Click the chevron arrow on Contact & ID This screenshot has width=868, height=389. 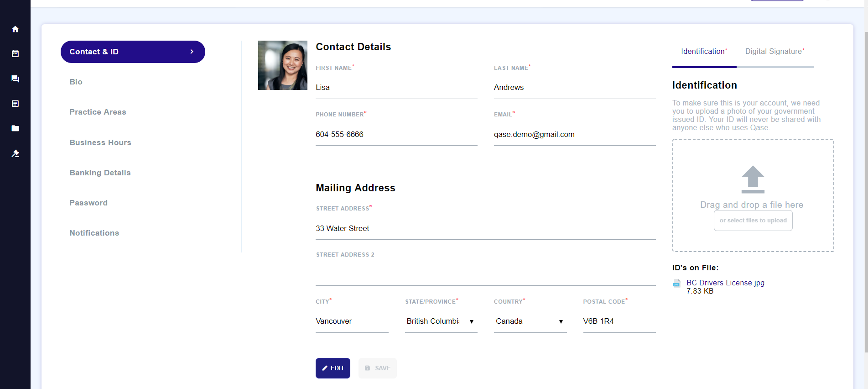point(192,52)
